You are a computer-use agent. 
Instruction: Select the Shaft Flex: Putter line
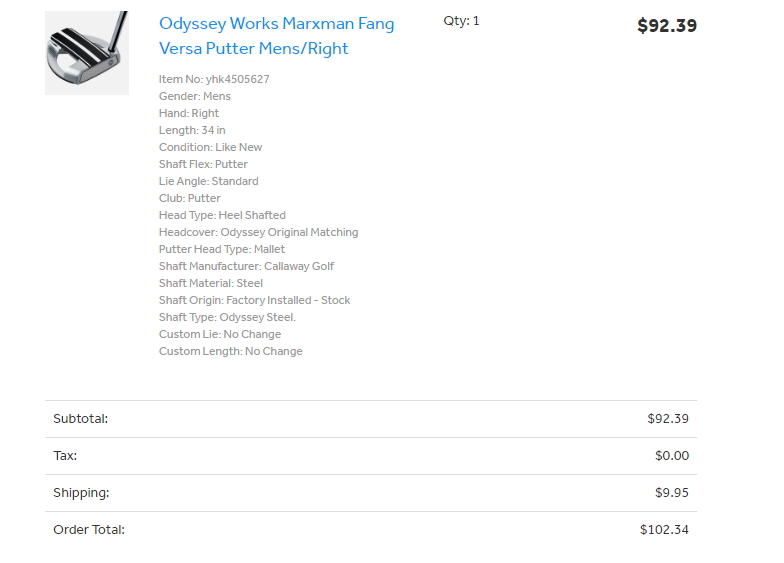203,164
